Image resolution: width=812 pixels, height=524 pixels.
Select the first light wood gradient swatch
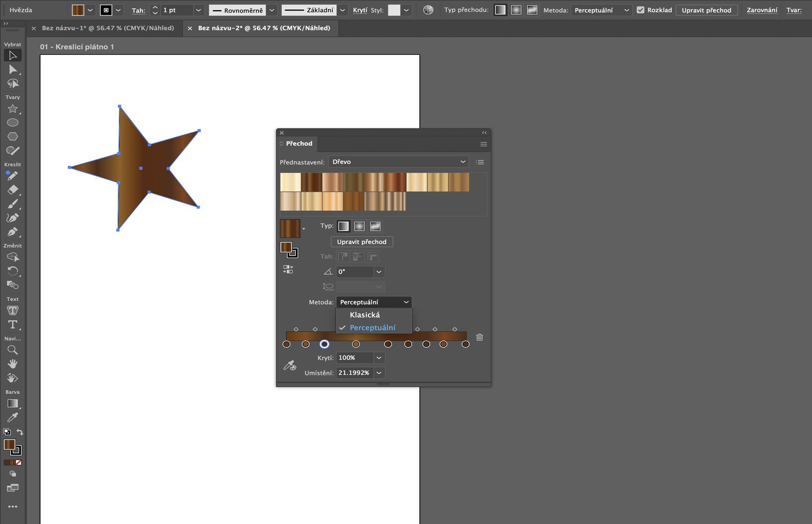pyautogui.click(x=291, y=182)
